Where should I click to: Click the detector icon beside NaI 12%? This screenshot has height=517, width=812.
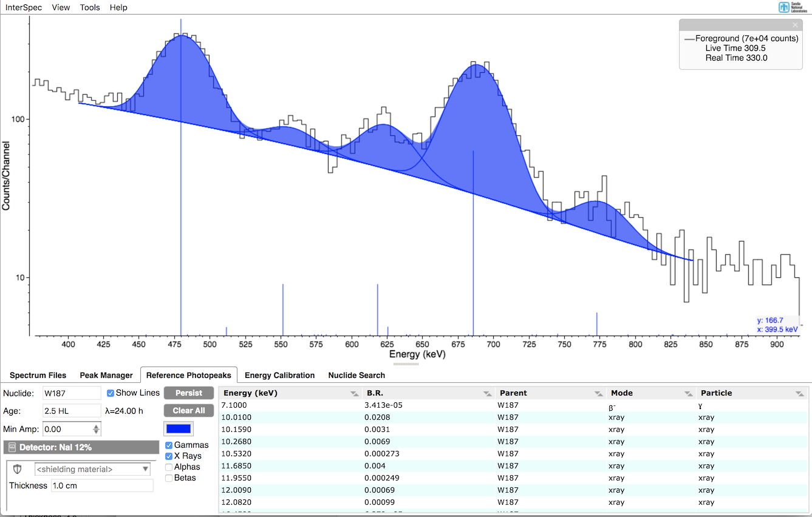pos(12,448)
